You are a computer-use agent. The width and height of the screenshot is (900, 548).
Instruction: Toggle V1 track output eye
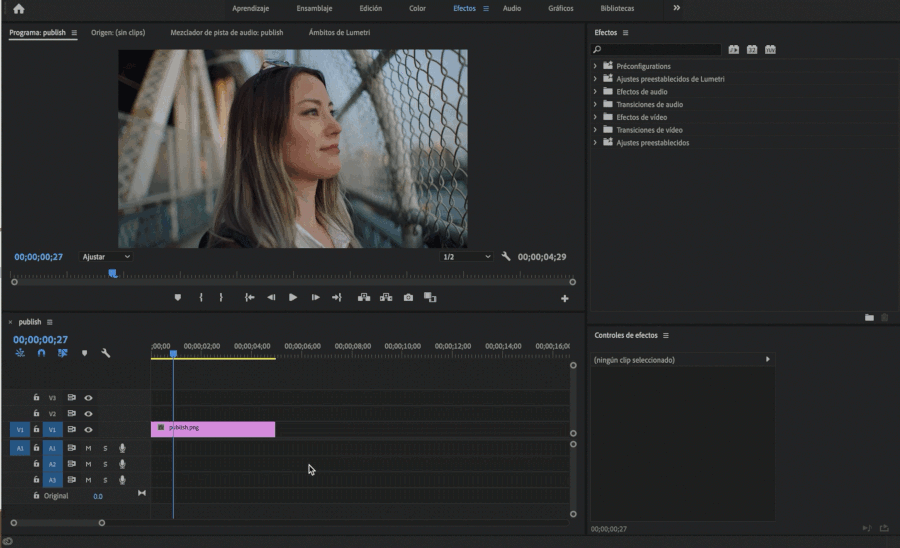pos(88,430)
